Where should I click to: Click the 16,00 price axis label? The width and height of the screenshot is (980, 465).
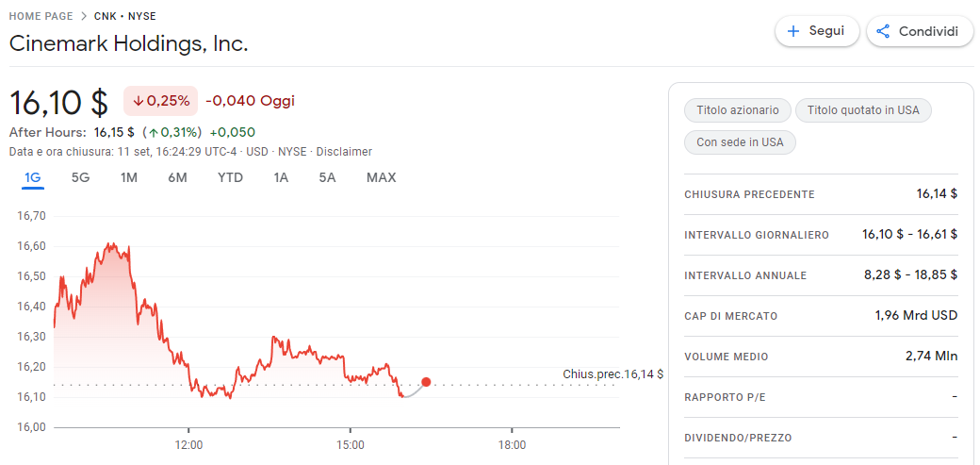click(30, 427)
